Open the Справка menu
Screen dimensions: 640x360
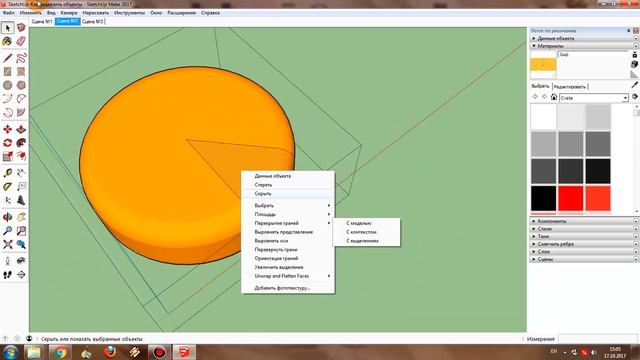tap(210, 13)
